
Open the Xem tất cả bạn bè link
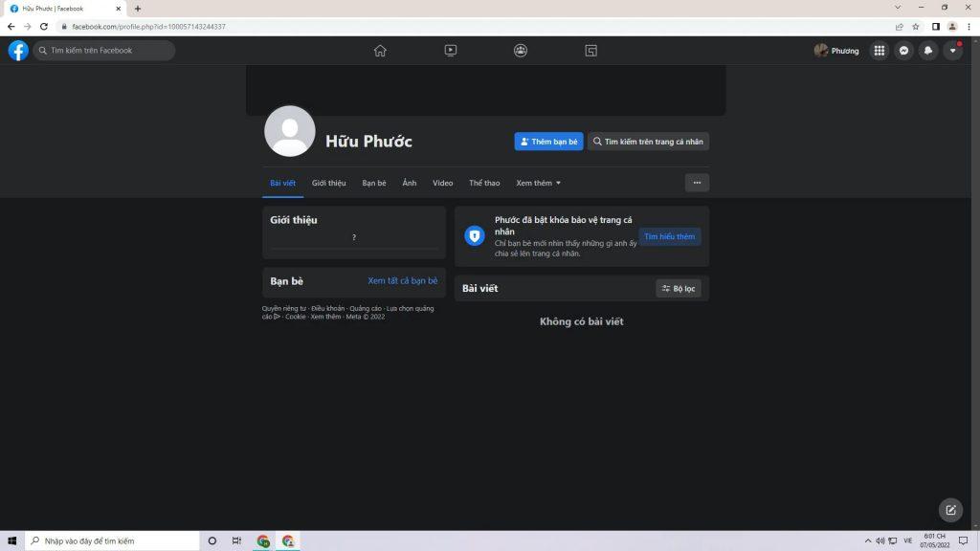click(402, 281)
